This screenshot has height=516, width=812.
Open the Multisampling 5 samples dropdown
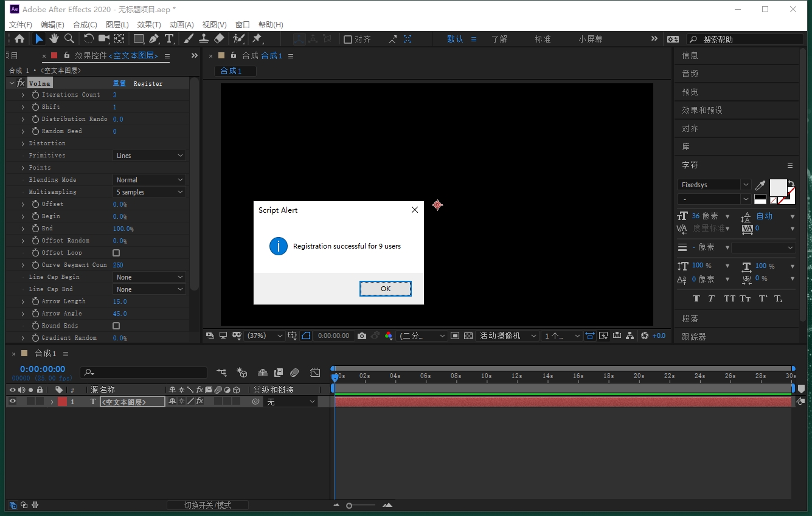149,192
